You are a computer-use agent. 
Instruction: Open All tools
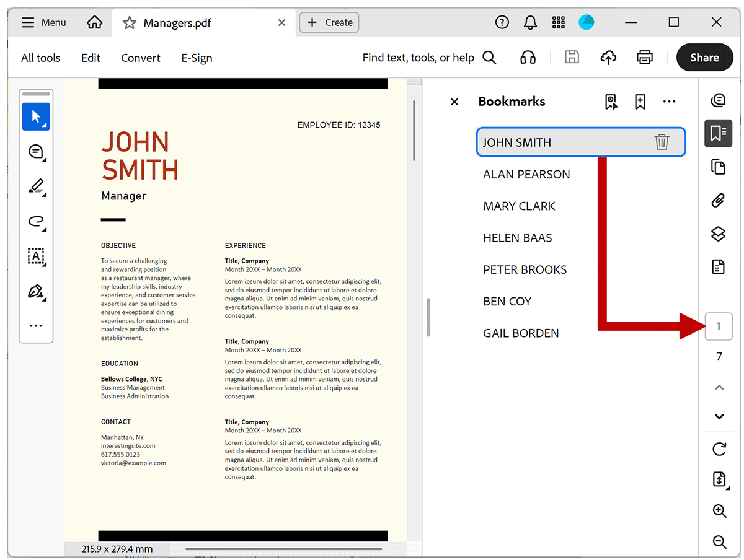tap(41, 58)
